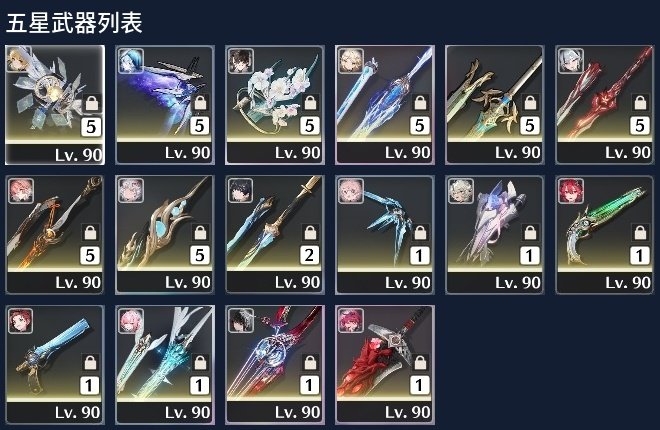Select the white blossom branch weapon
The width and height of the screenshot is (660, 430).
pos(275,105)
